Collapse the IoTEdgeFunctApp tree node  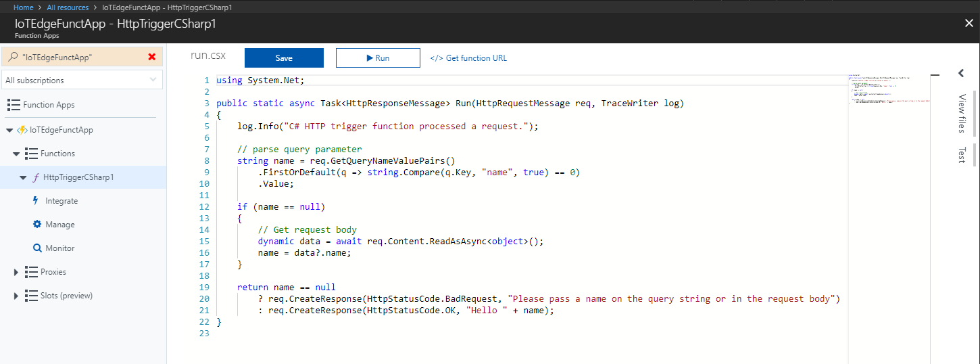click(x=9, y=130)
